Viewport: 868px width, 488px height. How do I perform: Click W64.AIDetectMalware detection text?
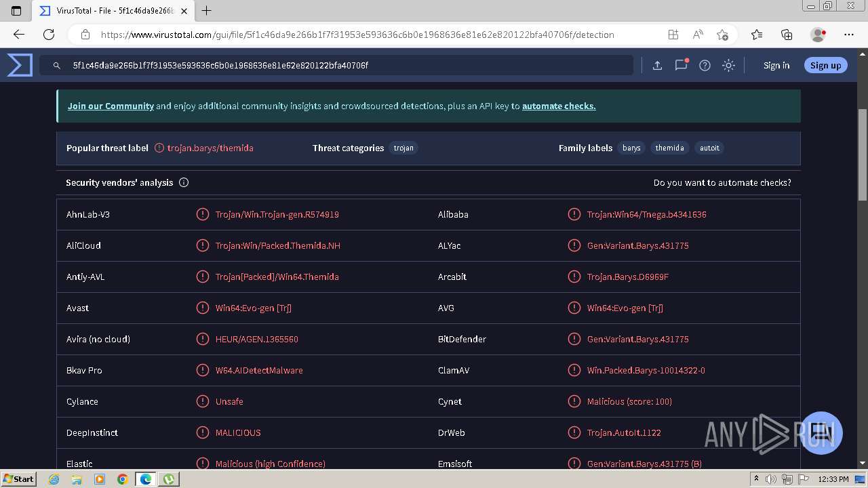click(259, 370)
